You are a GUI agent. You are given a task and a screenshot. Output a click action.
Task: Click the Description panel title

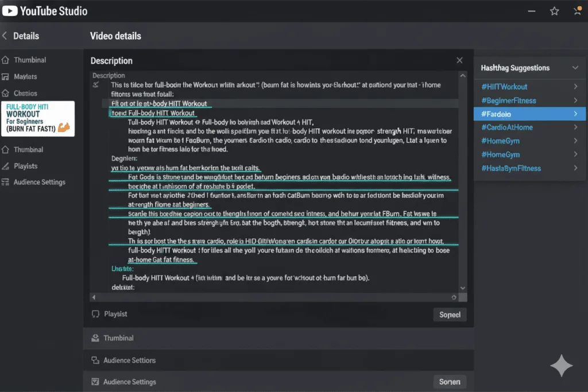(x=111, y=61)
